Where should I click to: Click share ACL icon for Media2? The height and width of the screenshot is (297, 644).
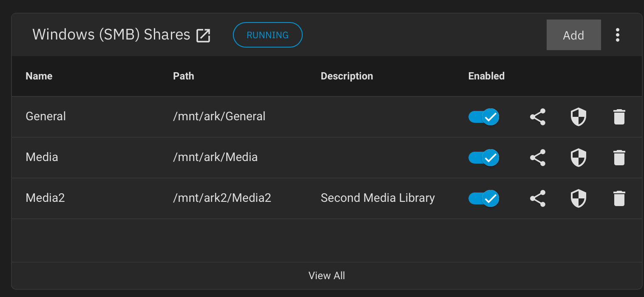[538, 198]
